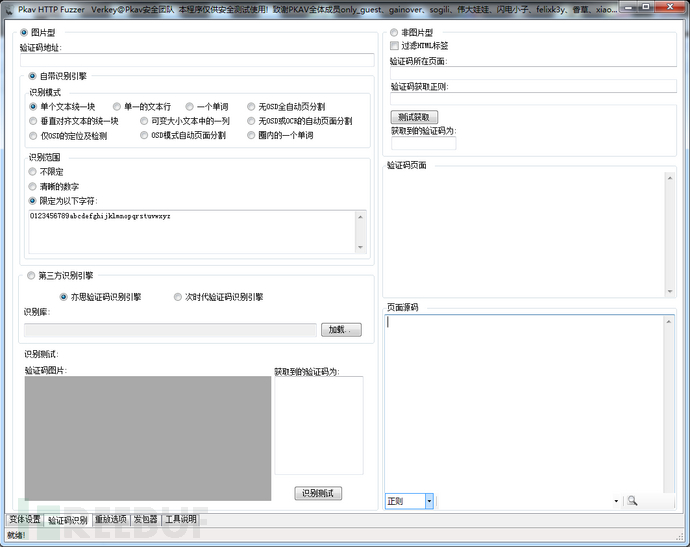Select 不限定 recognition range
The width and height of the screenshot is (690, 547).
(x=32, y=172)
